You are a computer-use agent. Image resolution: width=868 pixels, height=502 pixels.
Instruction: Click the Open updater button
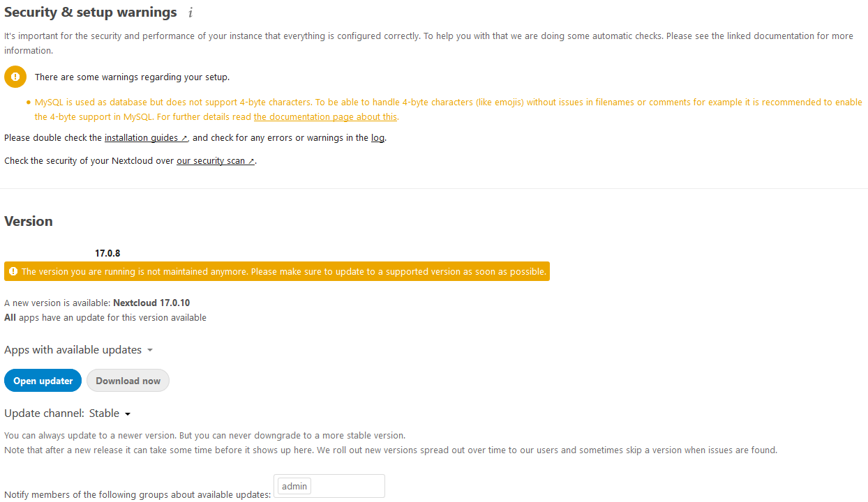[x=43, y=381]
